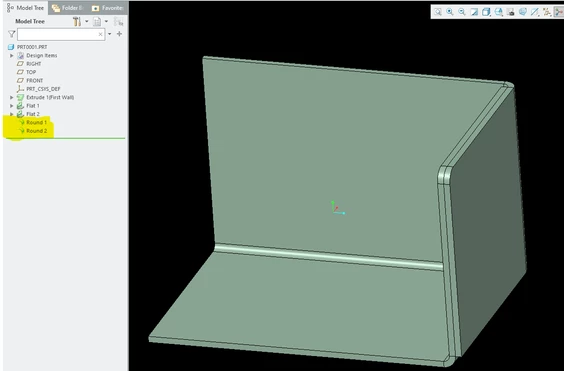
Task: Select the Round 1 feature
Action: tap(32, 122)
